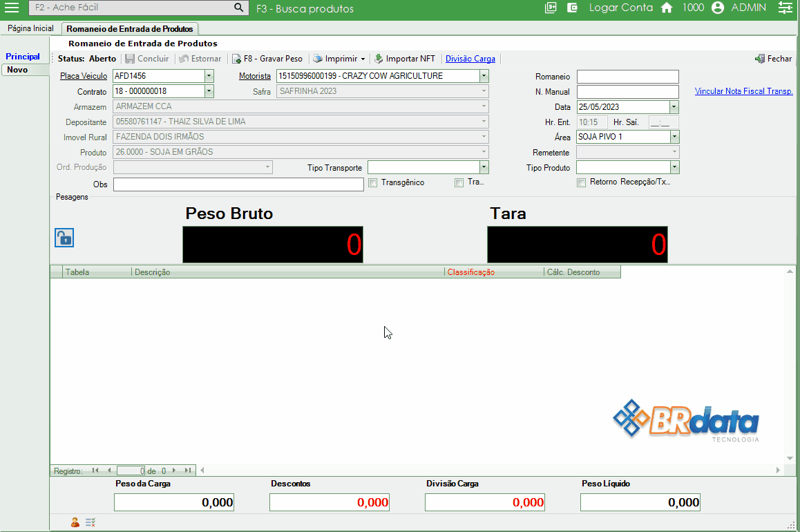This screenshot has height=532, width=800.
Task: Click F8 - Gravar Peso toolbar button
Action: 267,59
